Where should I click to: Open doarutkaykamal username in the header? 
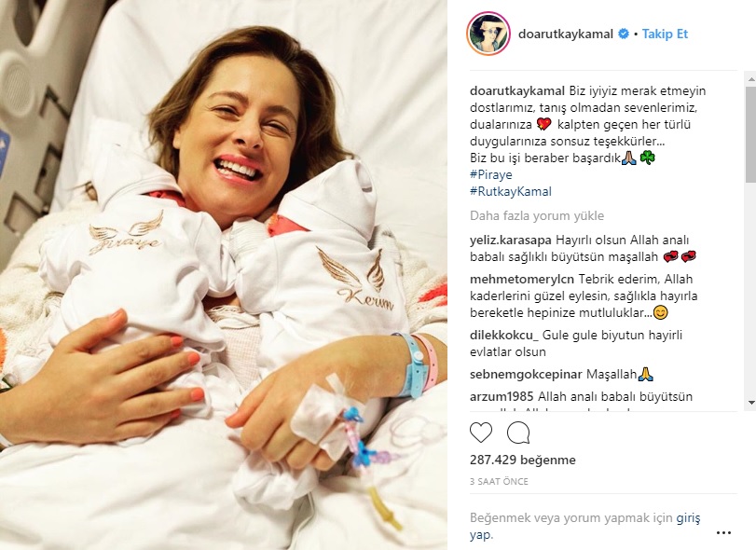pos(566,34)
